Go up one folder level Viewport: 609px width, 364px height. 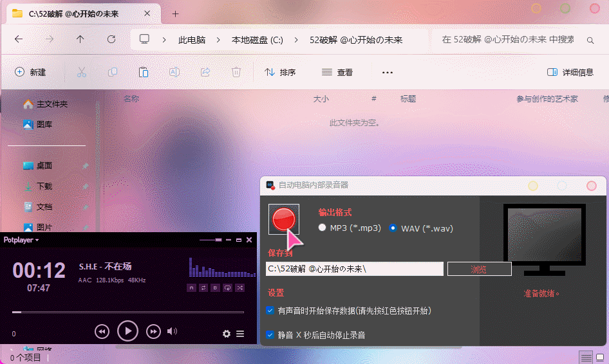pos(80,39)
